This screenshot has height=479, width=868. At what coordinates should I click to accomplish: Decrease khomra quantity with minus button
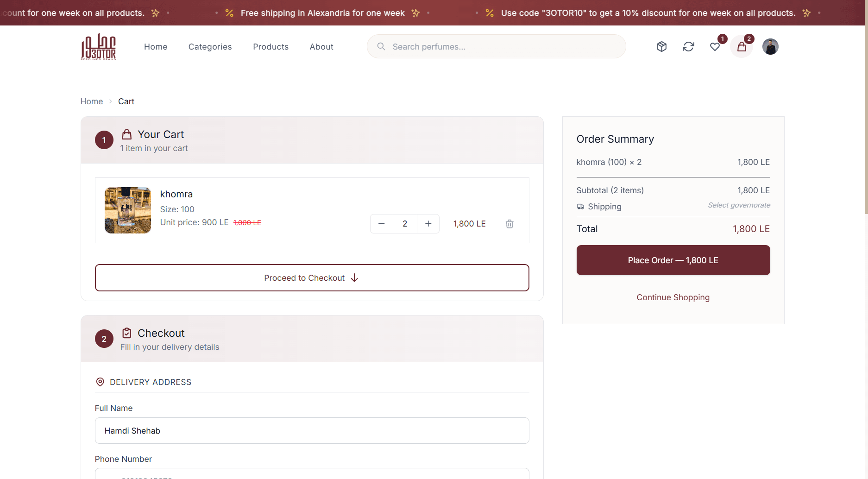click(x=382, y=224)
